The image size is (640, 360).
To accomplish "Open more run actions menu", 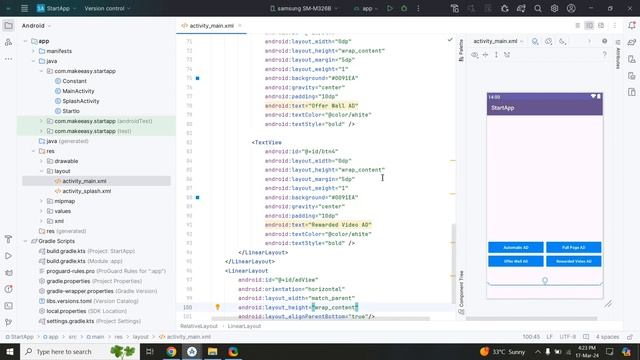I will [x=418, y=8].
